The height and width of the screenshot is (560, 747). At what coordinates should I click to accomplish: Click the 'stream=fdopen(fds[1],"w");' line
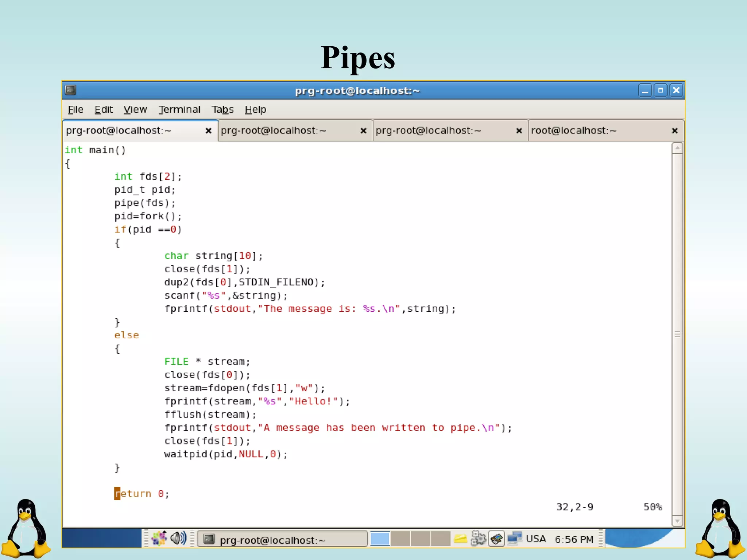pos(244,388)
